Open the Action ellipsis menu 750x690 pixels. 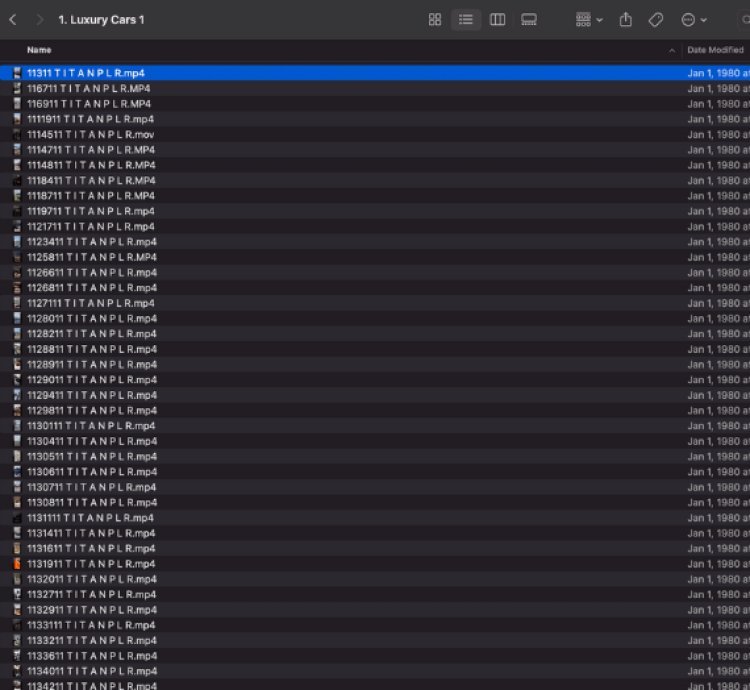click(693, 20)
